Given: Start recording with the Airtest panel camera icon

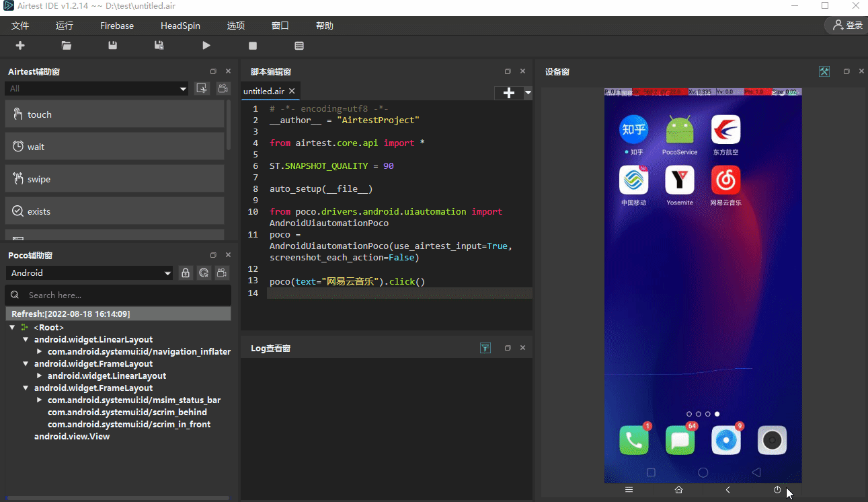Looking at the screenshot, I should 223,89.
